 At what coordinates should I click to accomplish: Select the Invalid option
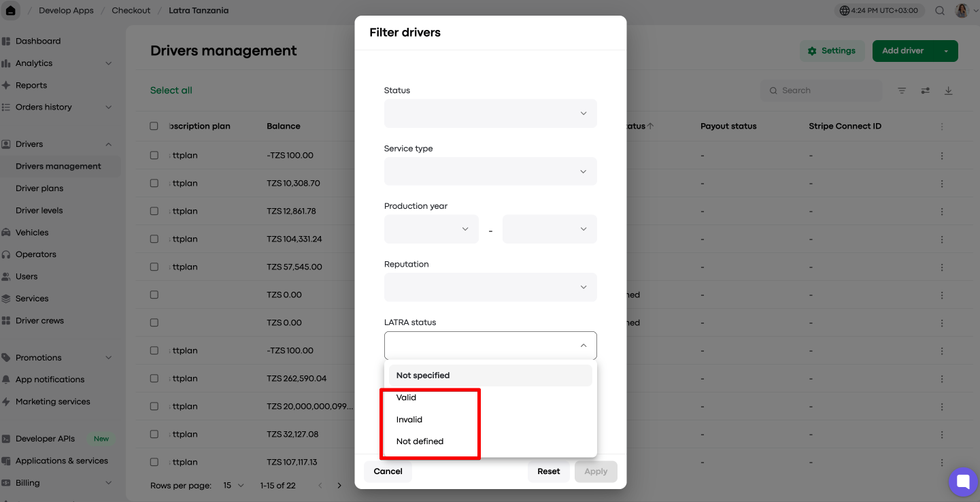point(490,420)
